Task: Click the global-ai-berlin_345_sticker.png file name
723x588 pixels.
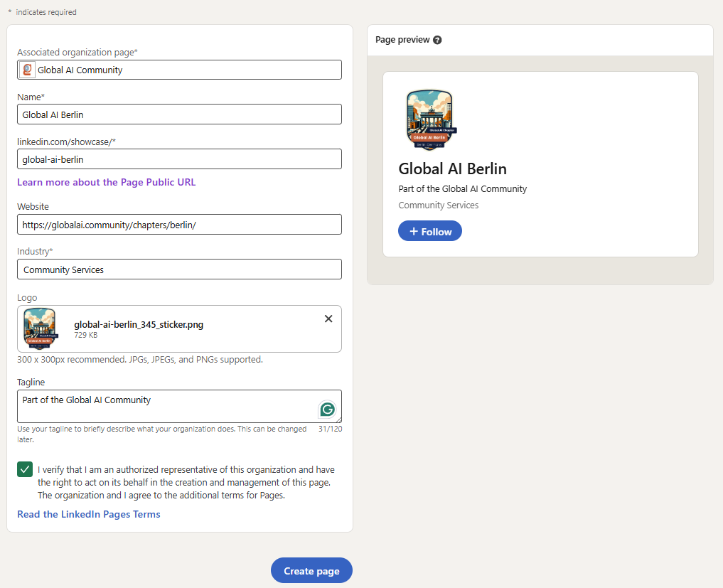Action: point(139,324)
